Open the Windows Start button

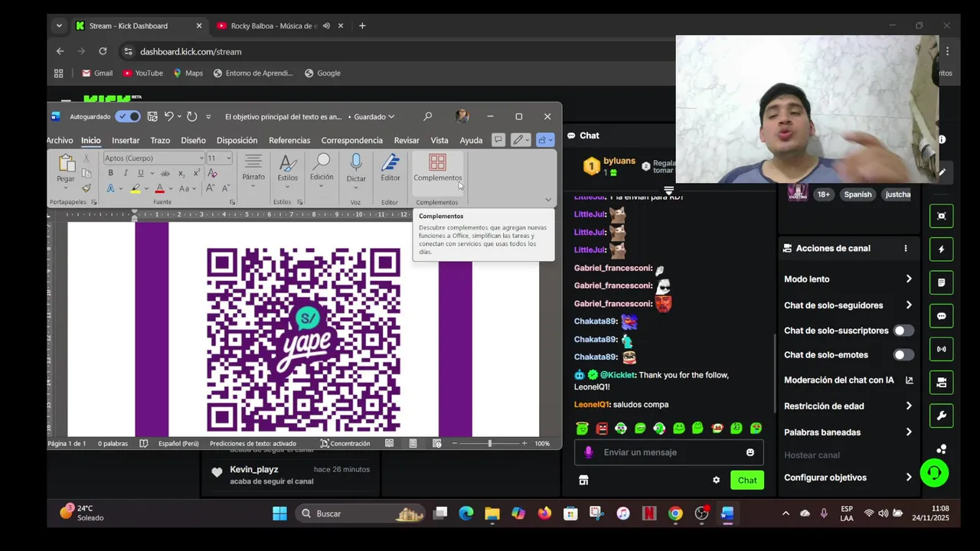click(x=279, y=514)
